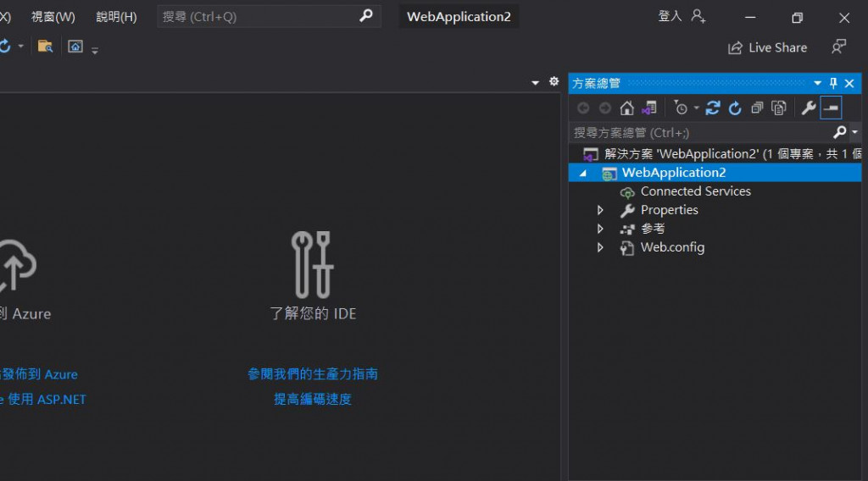Image resolution: width=868 pixels, height=481 pixels.
Task: Refresh the Solution Explorer tree
Action: [735, 108]
